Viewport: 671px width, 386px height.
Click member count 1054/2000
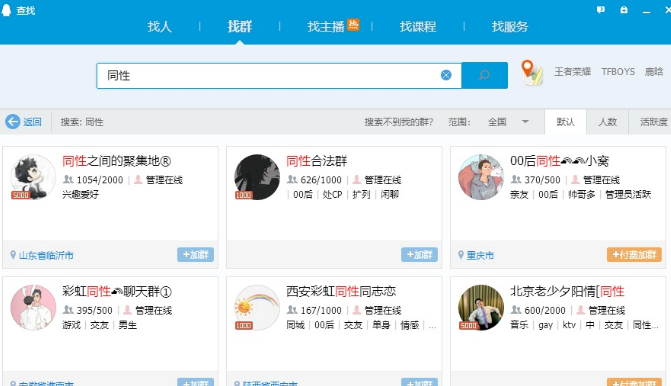[100, 180]
